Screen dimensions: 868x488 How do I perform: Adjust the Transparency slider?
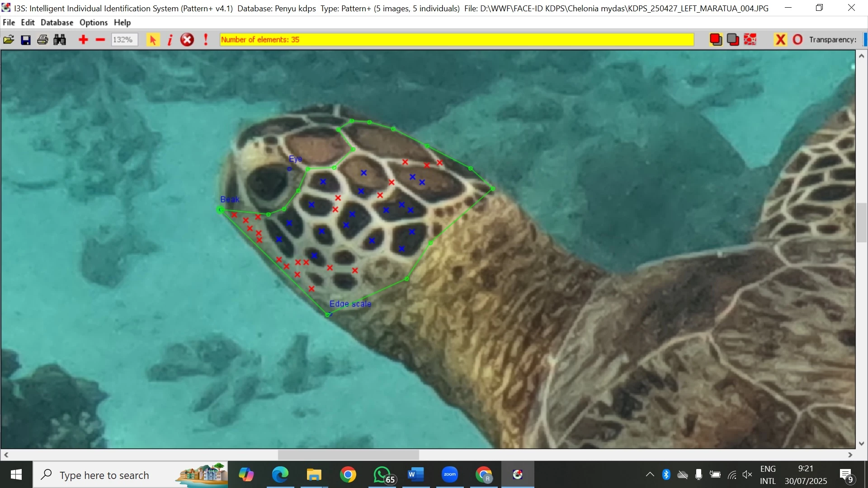865,39
